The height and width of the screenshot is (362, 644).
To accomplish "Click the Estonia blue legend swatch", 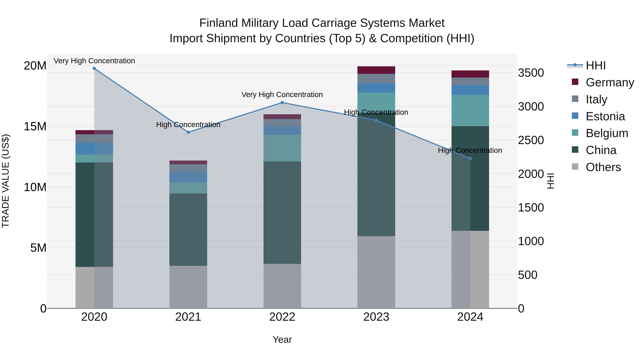I will (x=575, y=116).
